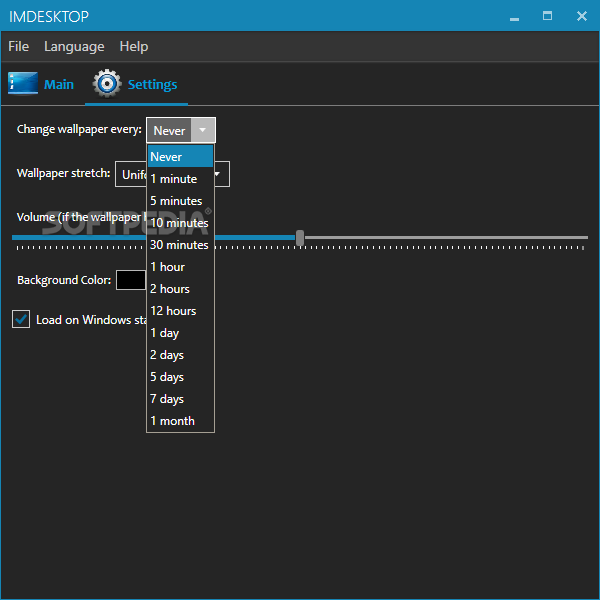Viewport: 600px width, 600px height.
Task: Click the Settings gear icon
Action: pos(107,83)
